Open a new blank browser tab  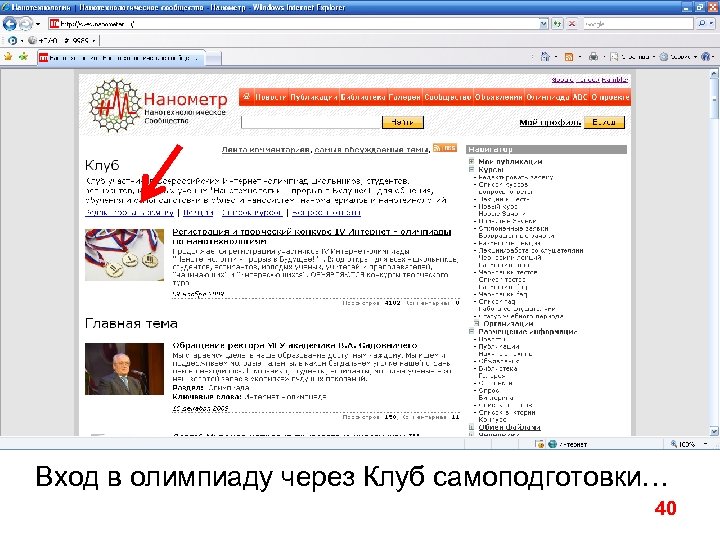pos(213,58)
